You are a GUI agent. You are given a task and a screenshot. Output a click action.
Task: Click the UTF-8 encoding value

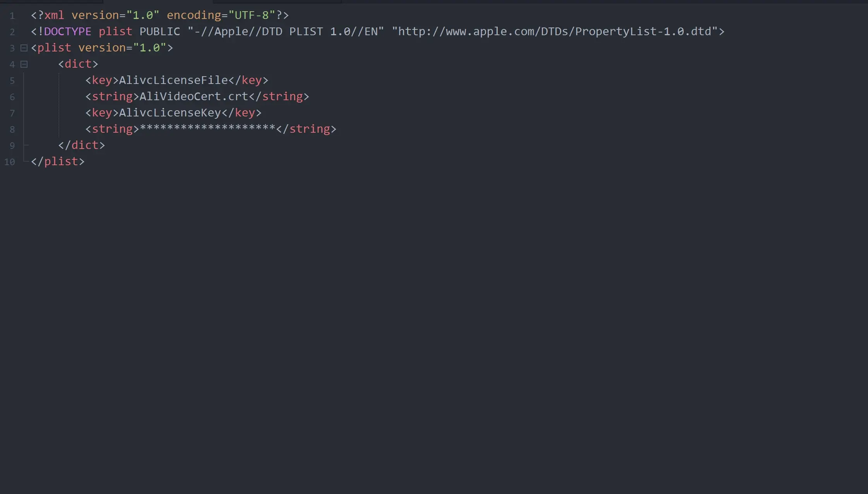point(252,15)
